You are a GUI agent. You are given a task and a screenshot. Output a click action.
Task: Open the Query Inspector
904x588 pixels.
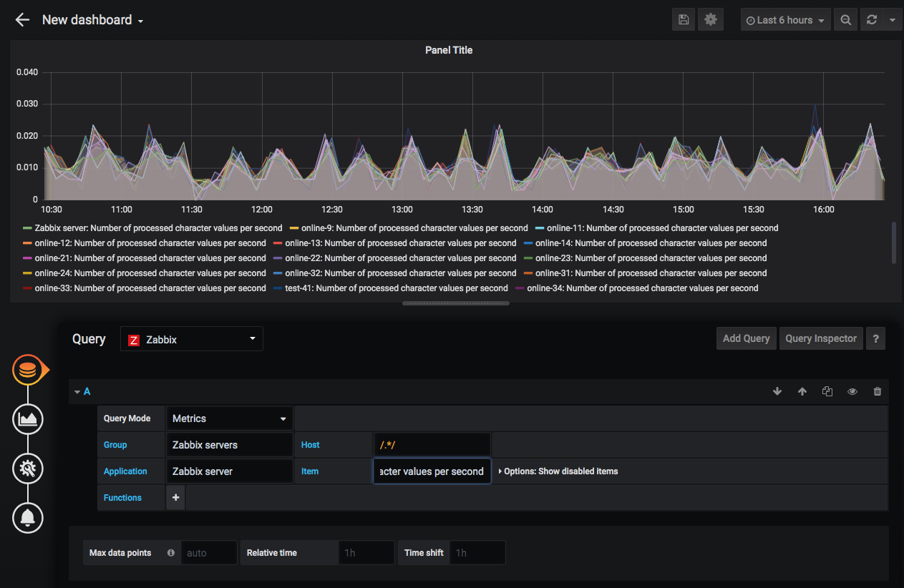[821, 338]
